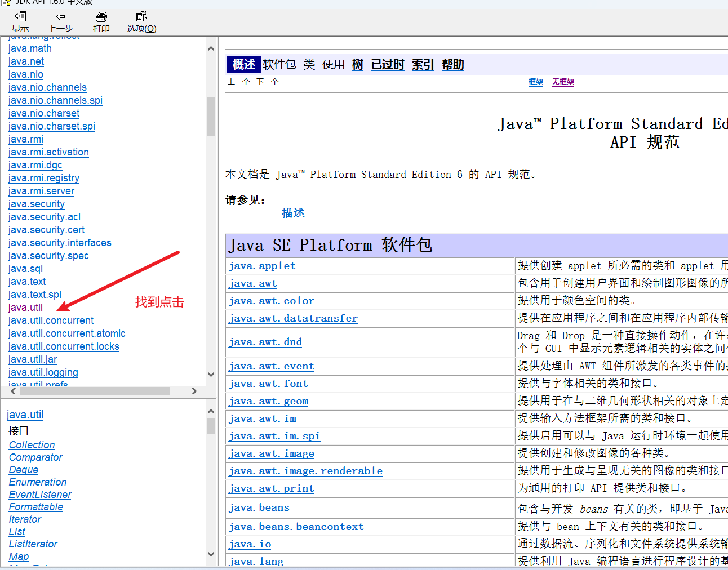This screenshot has width=728, height=570.
Task: Click java.sql in the package list
Action: tap(25, 269)
